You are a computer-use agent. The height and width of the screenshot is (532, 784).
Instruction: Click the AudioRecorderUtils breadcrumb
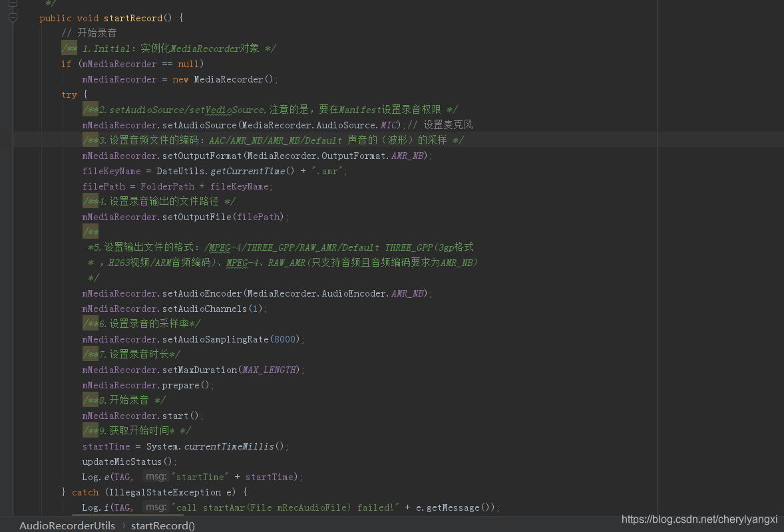tap(67, 525)
